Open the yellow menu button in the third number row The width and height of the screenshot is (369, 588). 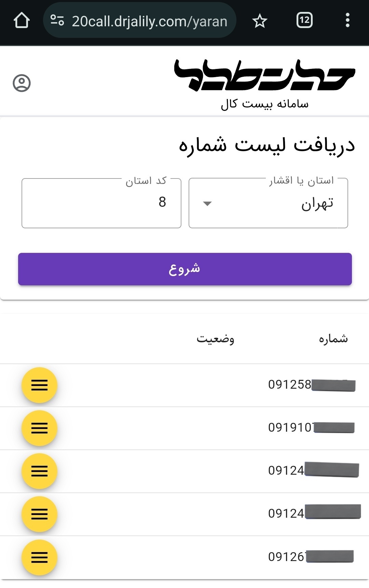click(39, 471)
